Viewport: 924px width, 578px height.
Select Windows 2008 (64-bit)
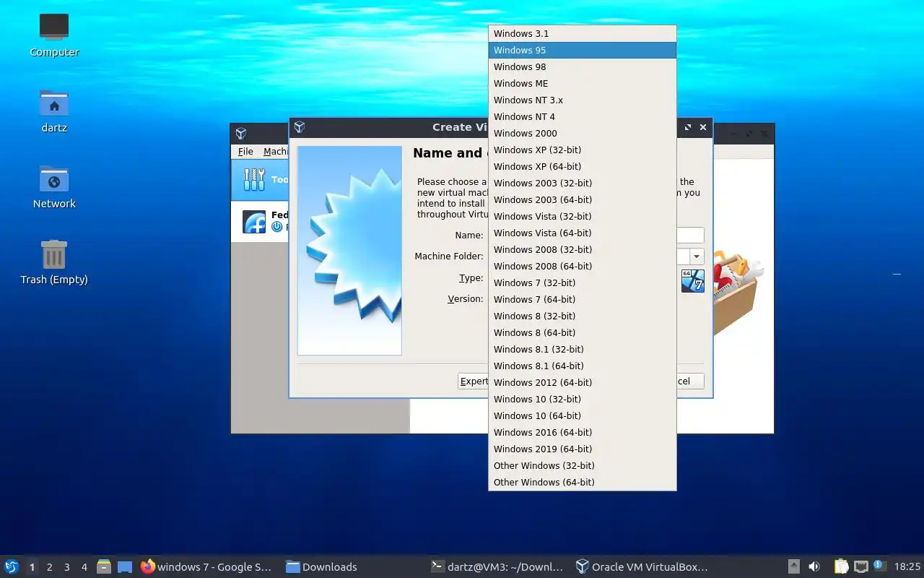pos(582,266)
